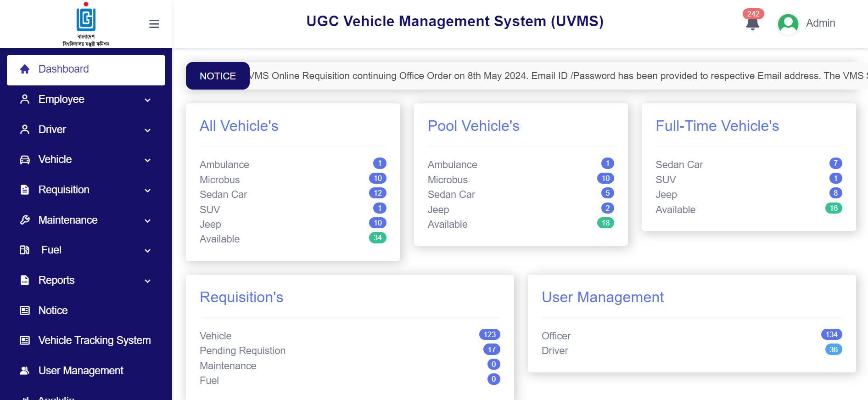
Task: Click the Fuel pump icon
Action: coord(25,250)
